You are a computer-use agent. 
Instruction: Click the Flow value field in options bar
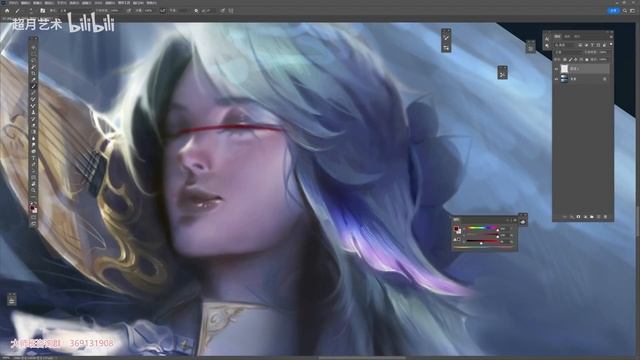pyautogui.click(x=148, y=11)
